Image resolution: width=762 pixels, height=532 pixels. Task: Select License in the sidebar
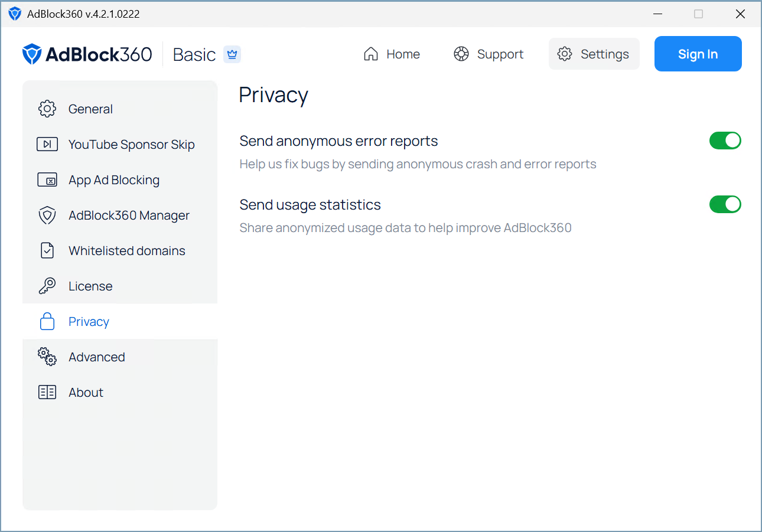120,286
